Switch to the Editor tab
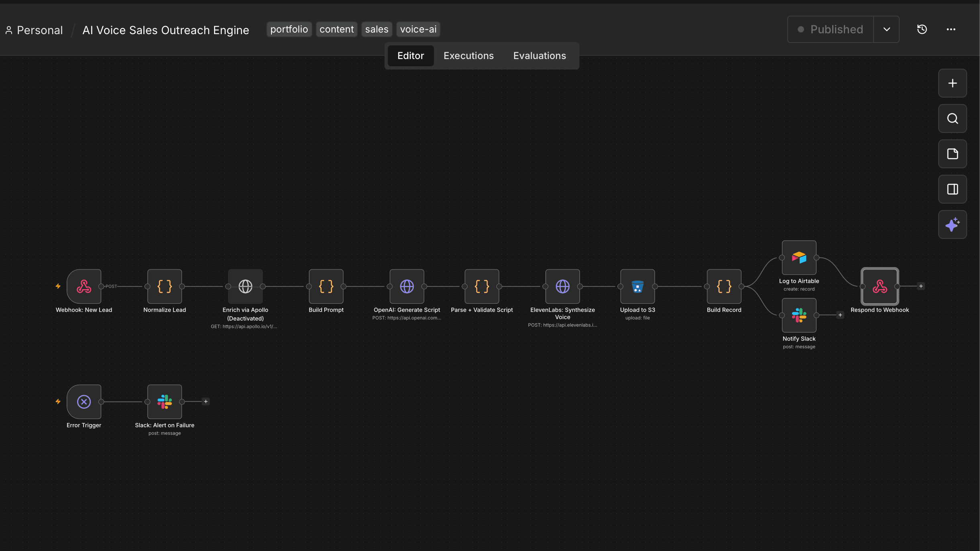This screenshot has height=551, width=980. point(410,56)
